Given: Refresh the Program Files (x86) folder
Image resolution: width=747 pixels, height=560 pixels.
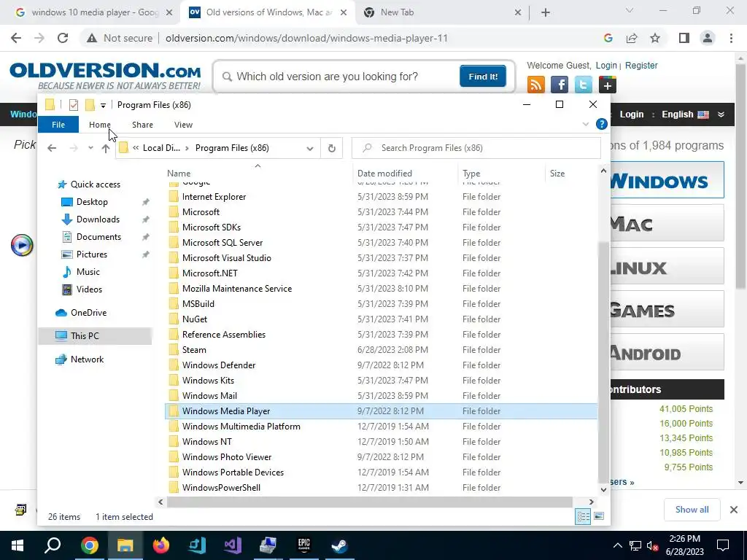Looking at the screenshot, I should click(332, 148).
